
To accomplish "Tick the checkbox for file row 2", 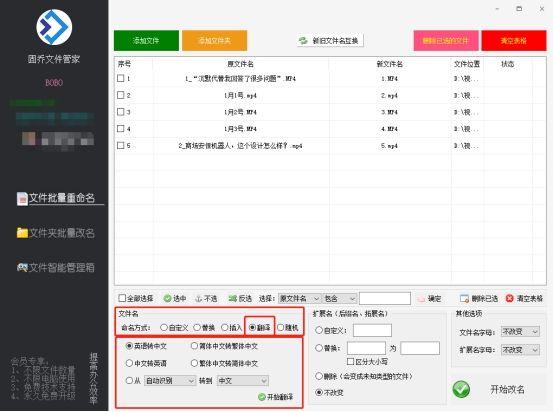I will [x=121, y=95].
